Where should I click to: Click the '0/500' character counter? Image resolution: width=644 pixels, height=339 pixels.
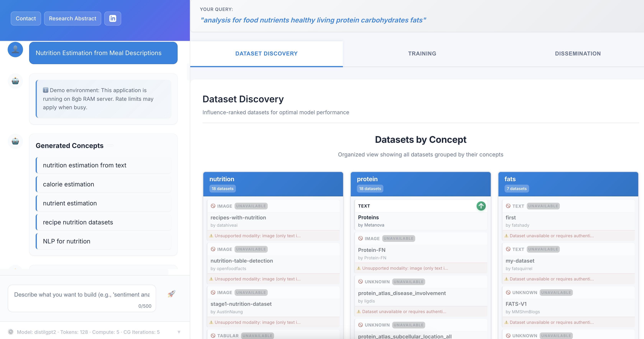[145, 306]
